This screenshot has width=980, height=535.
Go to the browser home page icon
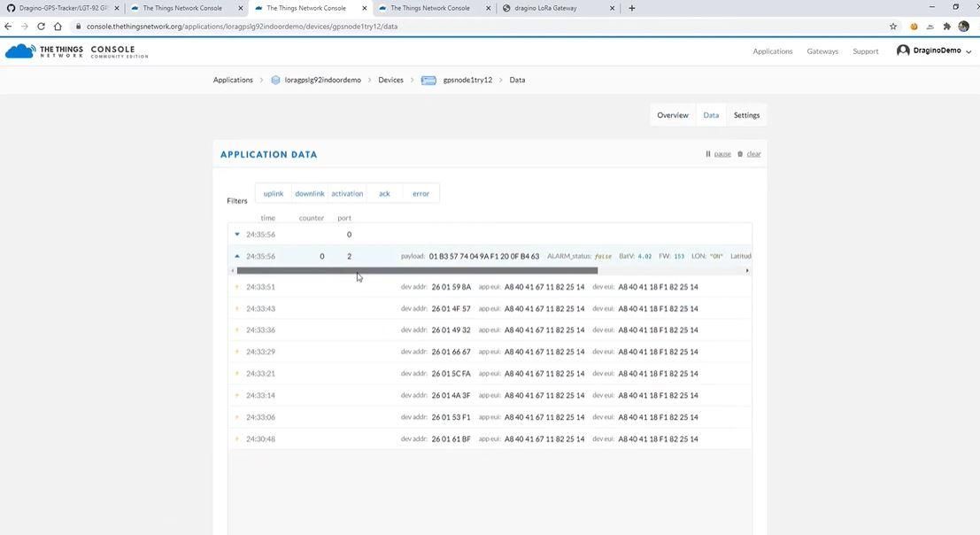[58, 27]
